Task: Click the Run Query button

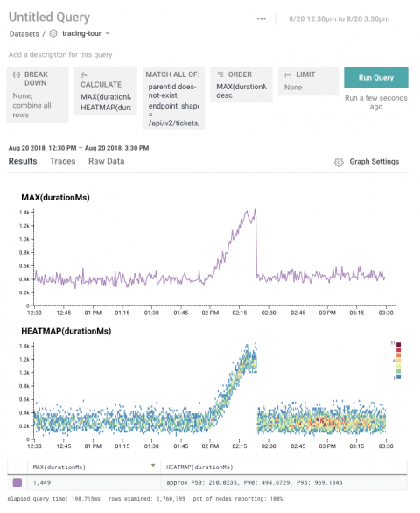Action: pyautogui.click(x=376, y=78)
